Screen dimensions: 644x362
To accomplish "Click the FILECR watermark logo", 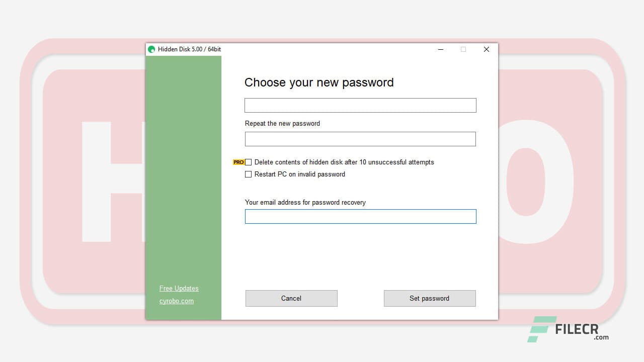I will click(x=569, y=330).
